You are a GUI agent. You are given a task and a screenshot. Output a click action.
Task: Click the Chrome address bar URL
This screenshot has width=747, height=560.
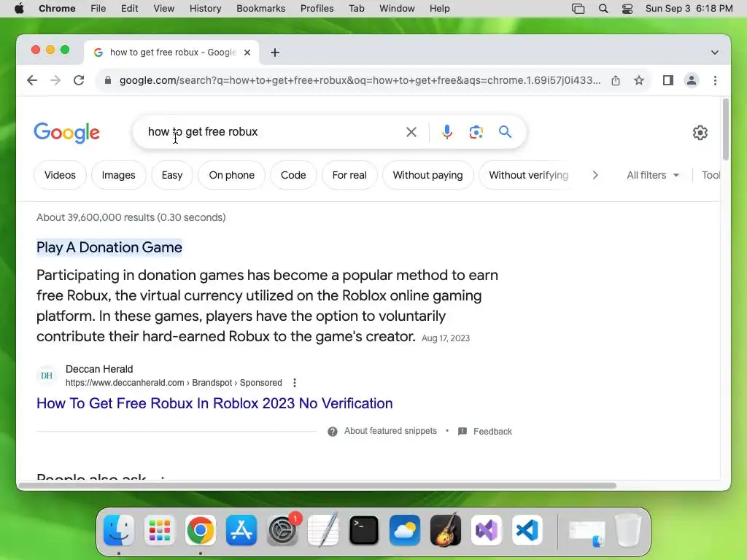tap(360, 80)
